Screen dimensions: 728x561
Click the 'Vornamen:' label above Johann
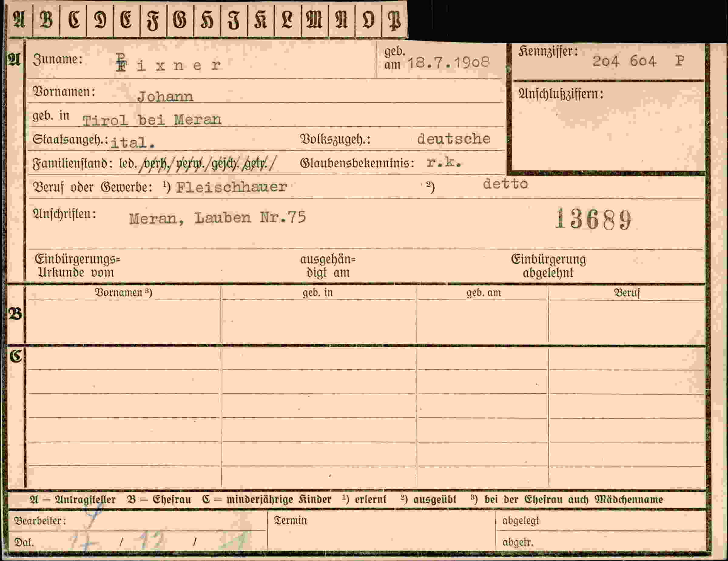pyautogui.click(x=64, y=92)
